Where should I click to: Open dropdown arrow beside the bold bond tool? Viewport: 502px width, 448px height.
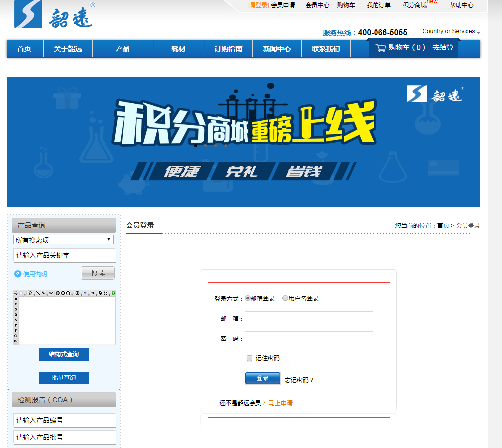[x=47, y=295]
